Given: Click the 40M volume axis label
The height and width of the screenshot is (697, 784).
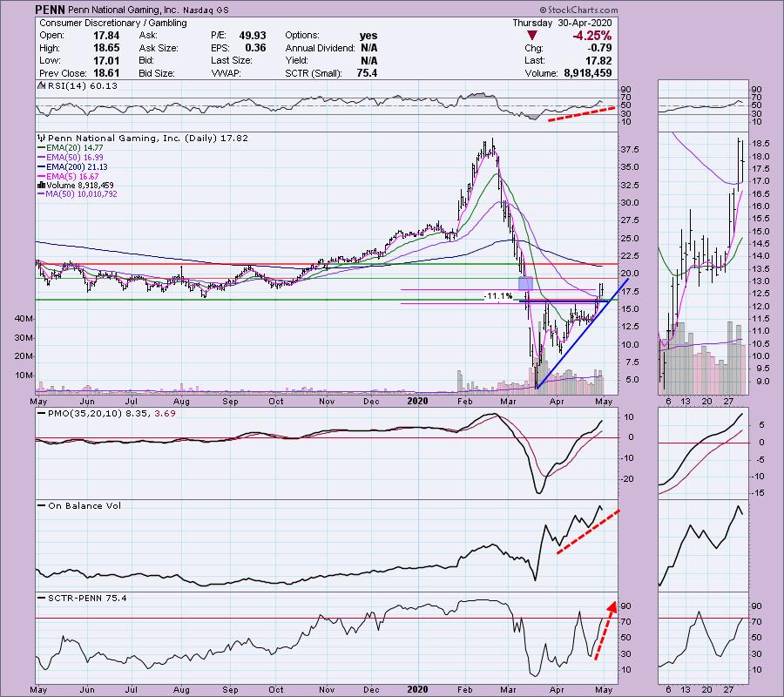Looking at the screenshot, I should 24,319.
